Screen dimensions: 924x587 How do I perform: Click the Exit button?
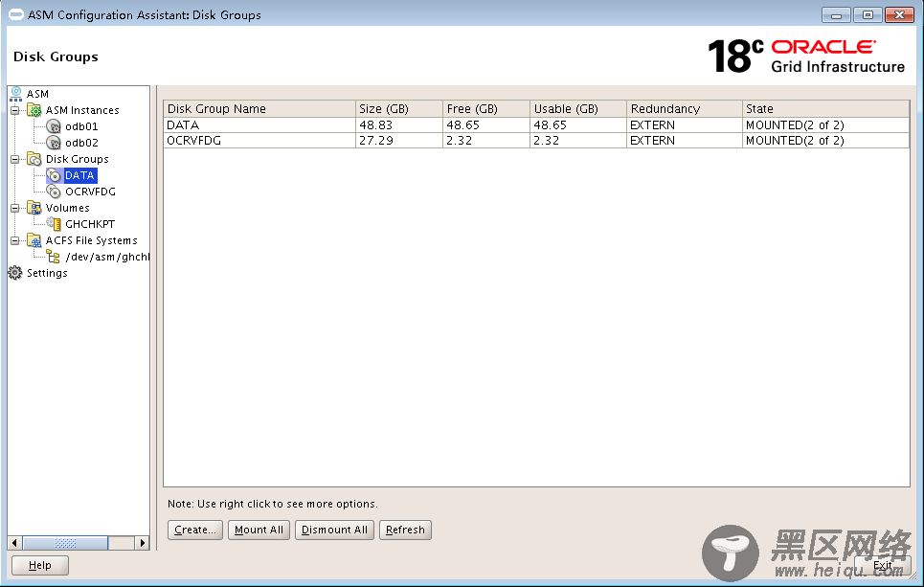882,565
